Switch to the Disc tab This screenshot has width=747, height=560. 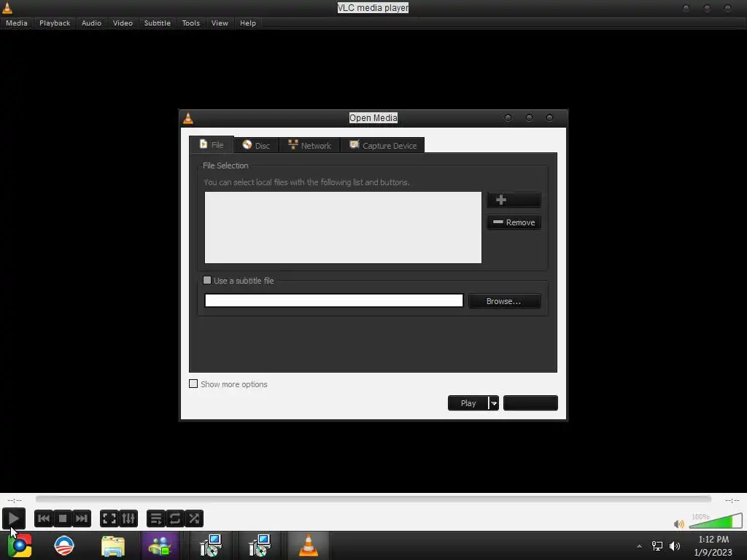click(x=256, y=146)
